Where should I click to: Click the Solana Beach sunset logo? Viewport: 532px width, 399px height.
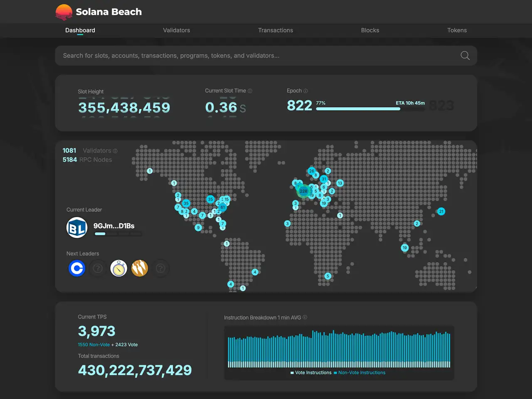click(64, 12)
